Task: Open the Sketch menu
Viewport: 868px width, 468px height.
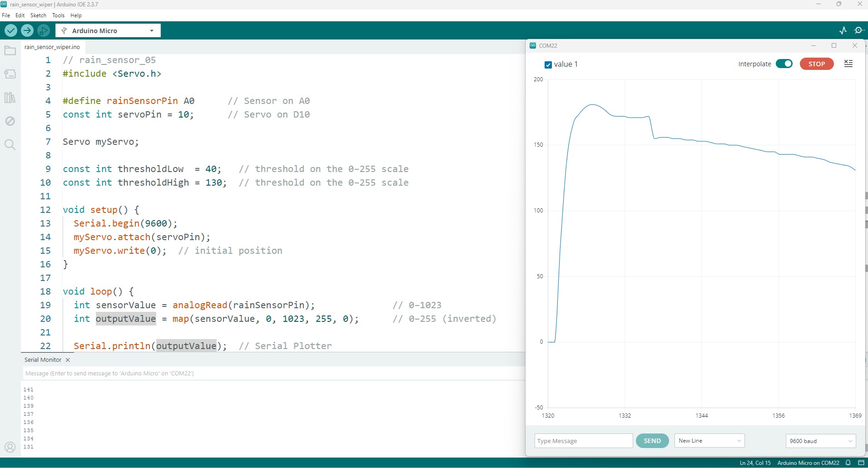Action: point(38,15)
